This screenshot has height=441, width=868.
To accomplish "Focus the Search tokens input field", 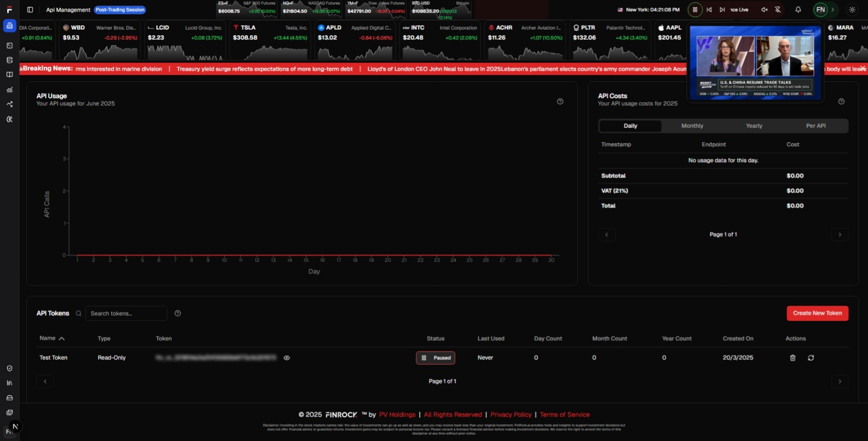I will pos(126,313).
